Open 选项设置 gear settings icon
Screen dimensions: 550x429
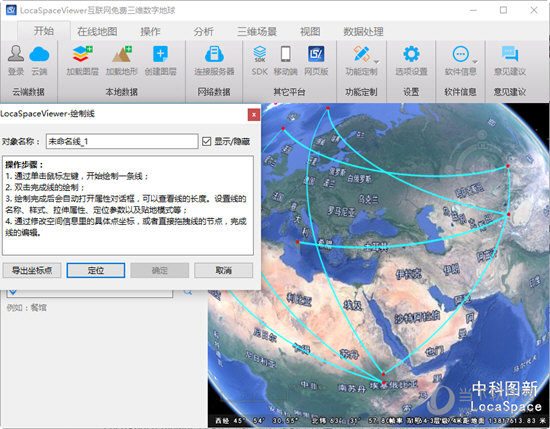click(x=411, y=54)
